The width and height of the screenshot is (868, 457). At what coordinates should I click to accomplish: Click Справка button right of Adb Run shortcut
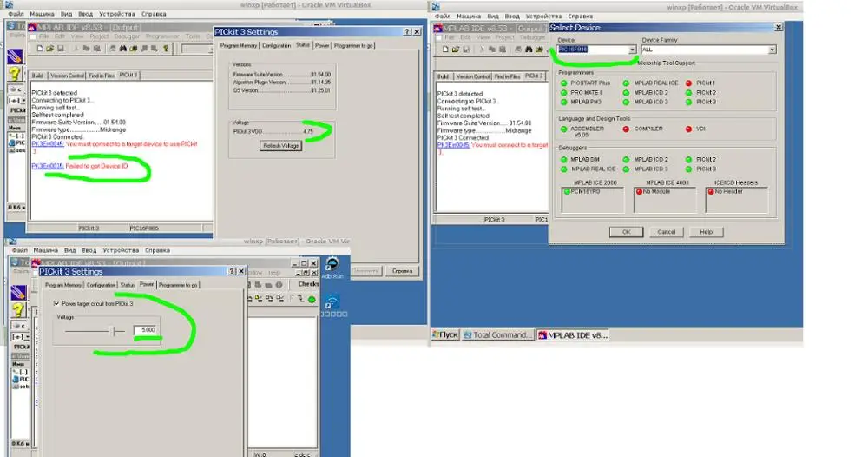403,271
